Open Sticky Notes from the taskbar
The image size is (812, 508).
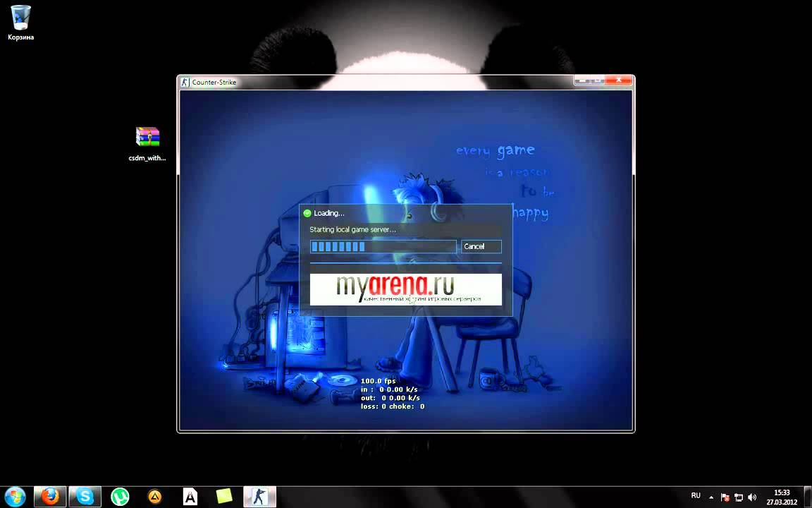[224, 497]
